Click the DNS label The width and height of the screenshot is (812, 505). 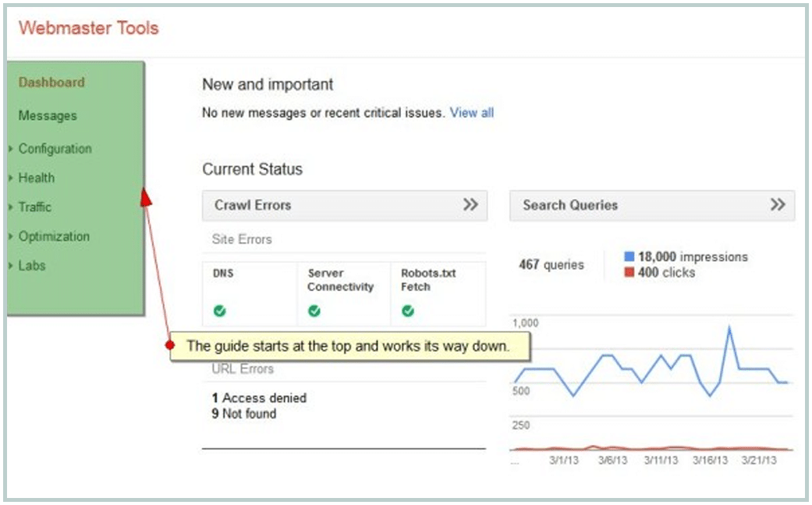223,273
